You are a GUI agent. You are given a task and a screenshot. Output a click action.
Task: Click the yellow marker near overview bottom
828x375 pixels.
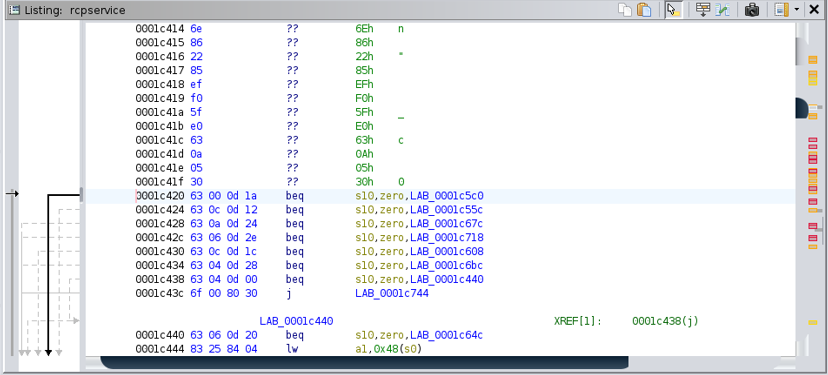813,322
